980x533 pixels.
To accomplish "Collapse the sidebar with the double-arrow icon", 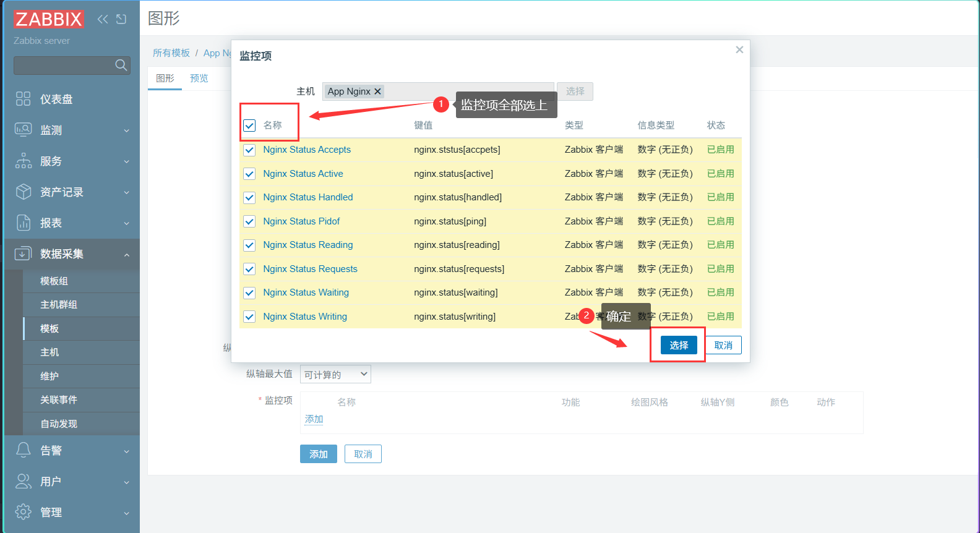I will (103, 19).
